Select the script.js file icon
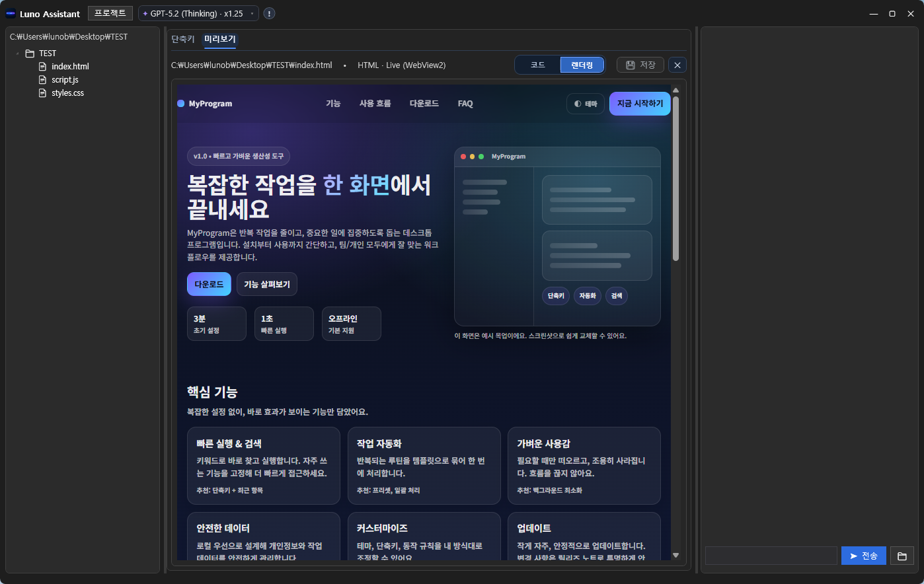 pos(42,79)
